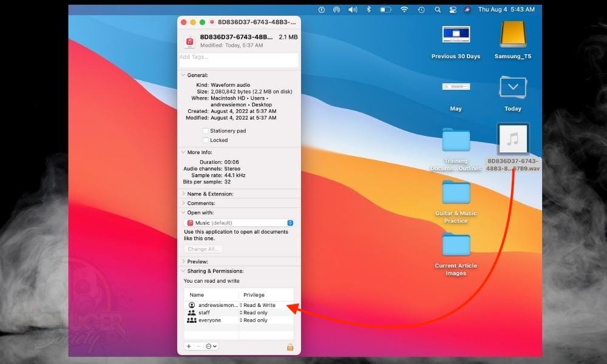This screenshot has width=607, height=364.
Task: Open the AirPlay audio menu bar icon
Action: point(336,10)
